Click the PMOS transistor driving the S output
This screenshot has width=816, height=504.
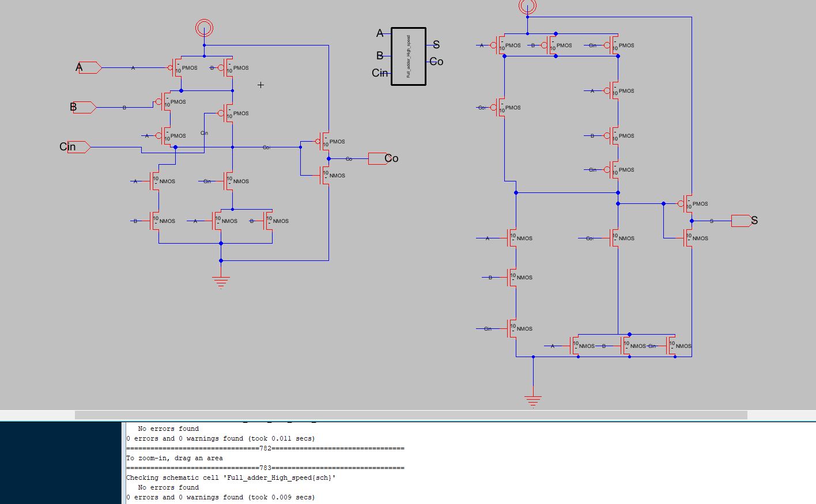pos(687,203)
